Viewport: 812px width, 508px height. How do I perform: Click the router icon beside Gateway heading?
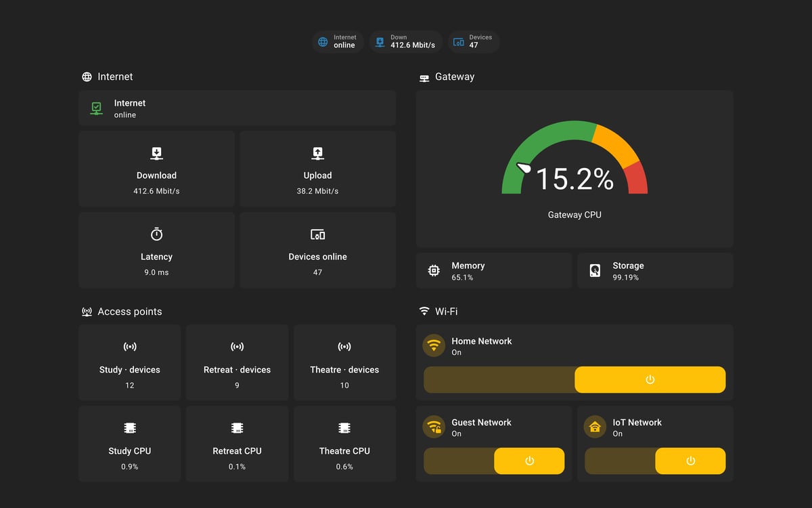(x=424, y=78)
